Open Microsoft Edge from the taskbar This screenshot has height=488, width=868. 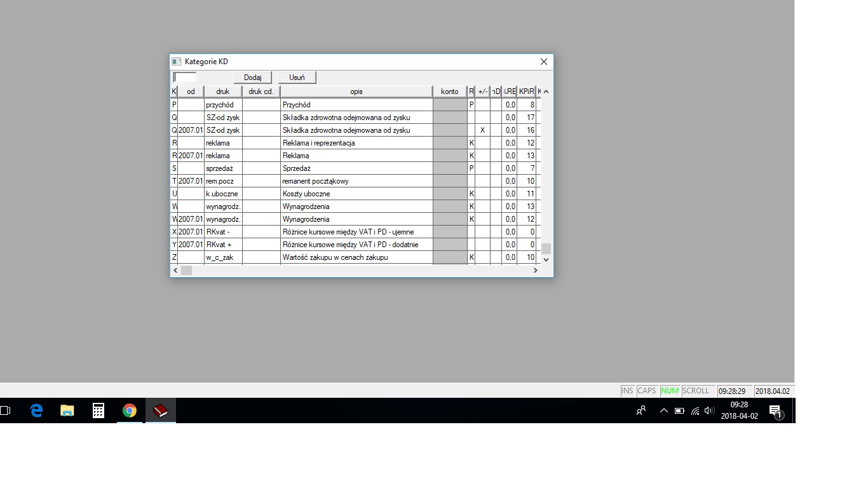(x=36, y=410)
